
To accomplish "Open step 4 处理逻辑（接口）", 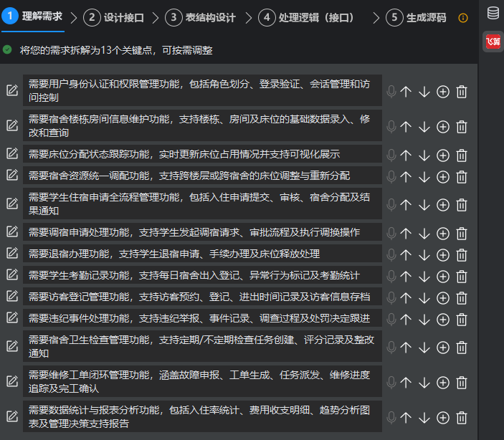I will 306,17.
